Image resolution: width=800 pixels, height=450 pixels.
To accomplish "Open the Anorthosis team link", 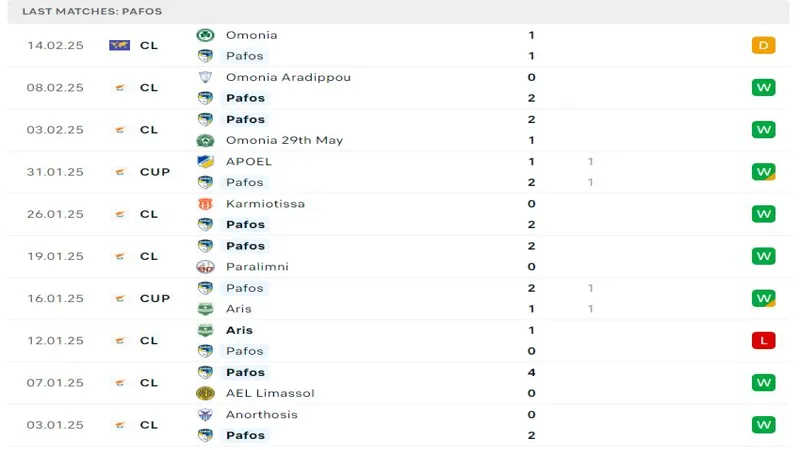I will 262,414.
